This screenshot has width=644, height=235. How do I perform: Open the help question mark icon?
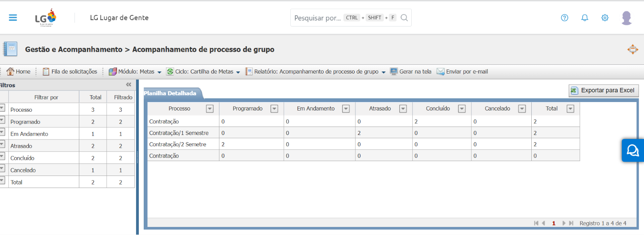(x=565, y=18)
